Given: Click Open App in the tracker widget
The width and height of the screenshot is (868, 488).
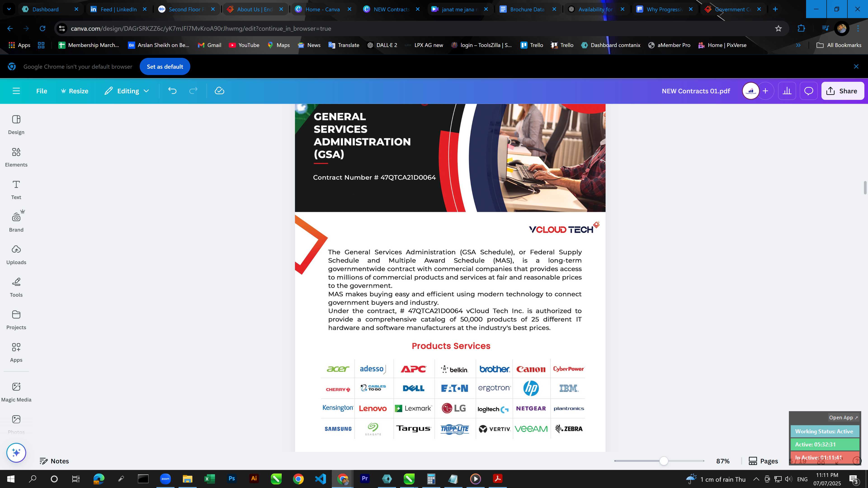Looking at the screenshot, I should 843,418.
